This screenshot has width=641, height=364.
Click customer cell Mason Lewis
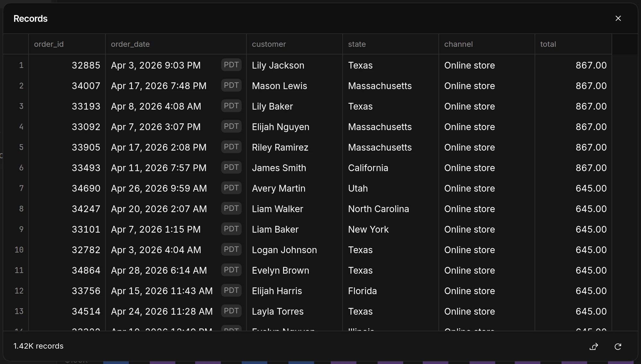pos(295,86)
